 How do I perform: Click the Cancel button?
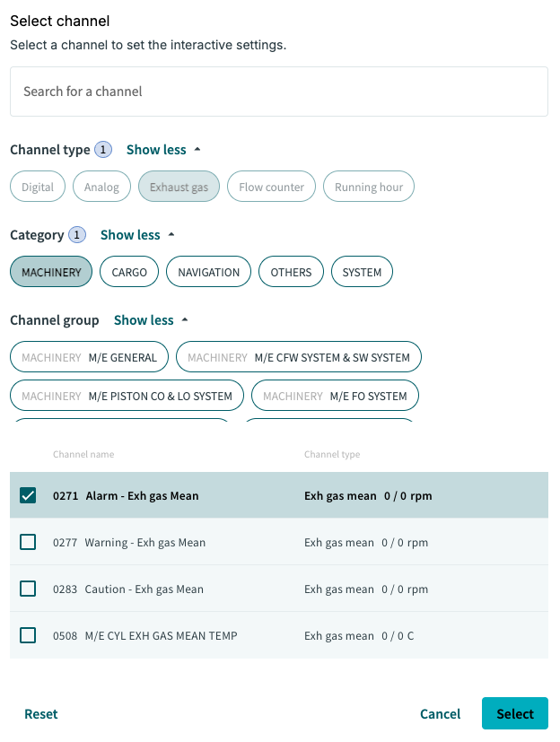[441, 713]
